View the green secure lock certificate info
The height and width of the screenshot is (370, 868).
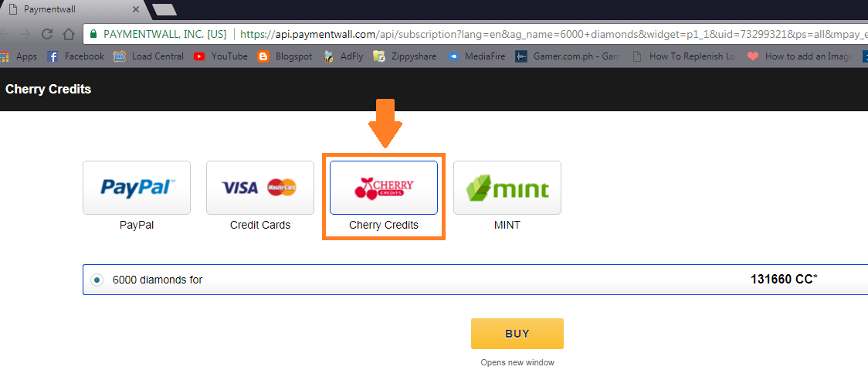pyautogui.click(x=93, y=34)
